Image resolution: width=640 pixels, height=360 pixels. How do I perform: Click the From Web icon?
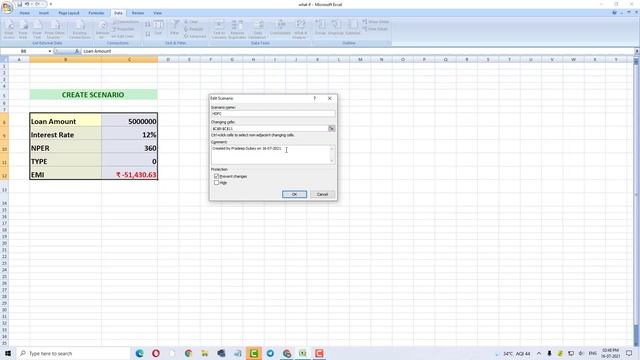pos(23,29)
